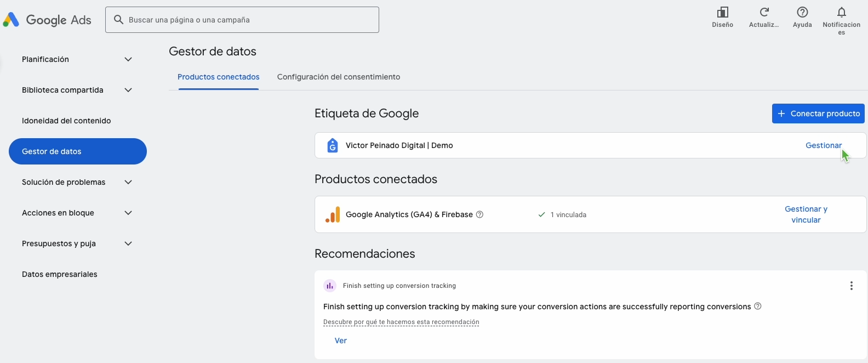Image resolution: width=868 pixels, height=363 pixels.
Task: Click the Conectar producto button
Action: 818,114
